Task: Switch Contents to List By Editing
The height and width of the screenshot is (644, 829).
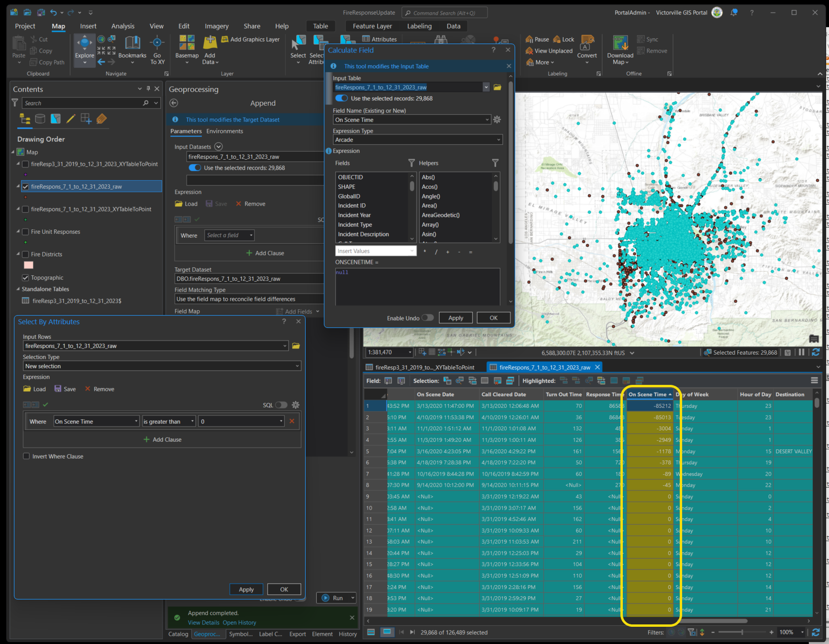Action: (x=71, y=119)
